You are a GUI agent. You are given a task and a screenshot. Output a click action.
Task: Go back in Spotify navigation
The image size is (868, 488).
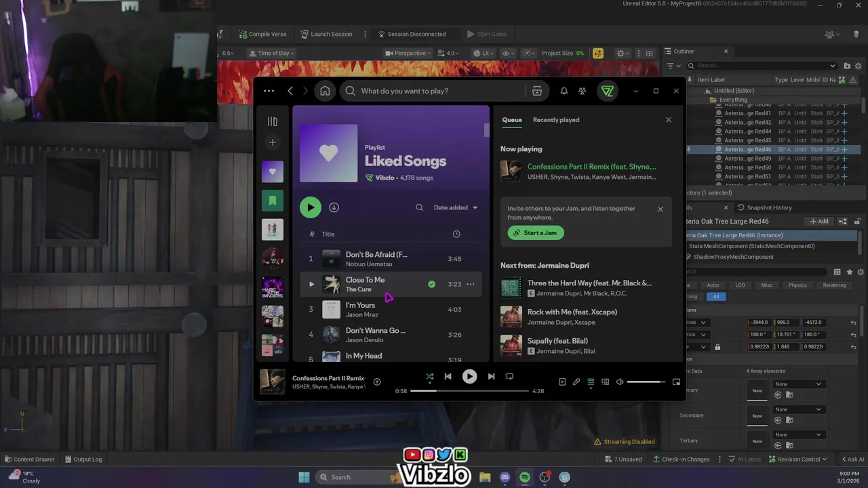290,91
